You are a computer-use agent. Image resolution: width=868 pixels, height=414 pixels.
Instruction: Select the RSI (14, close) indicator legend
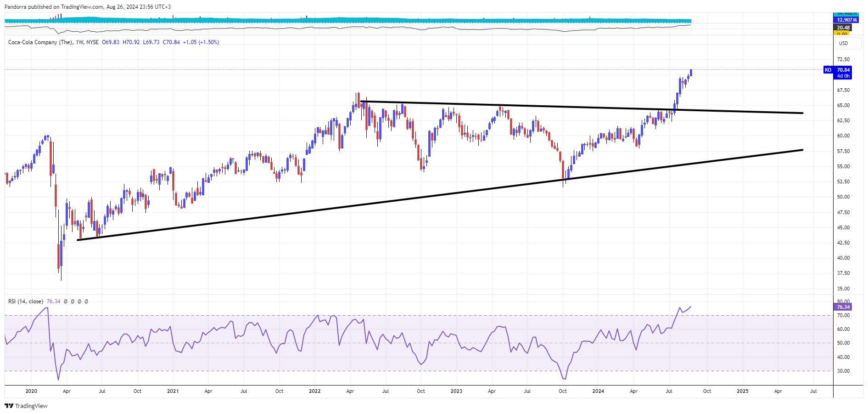[x=26, y=301]
